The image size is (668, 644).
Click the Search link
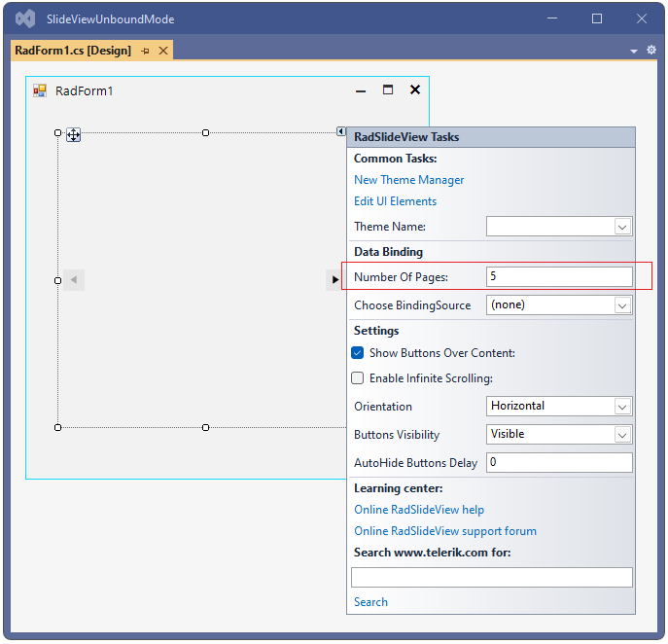click(x=370, y=602)
